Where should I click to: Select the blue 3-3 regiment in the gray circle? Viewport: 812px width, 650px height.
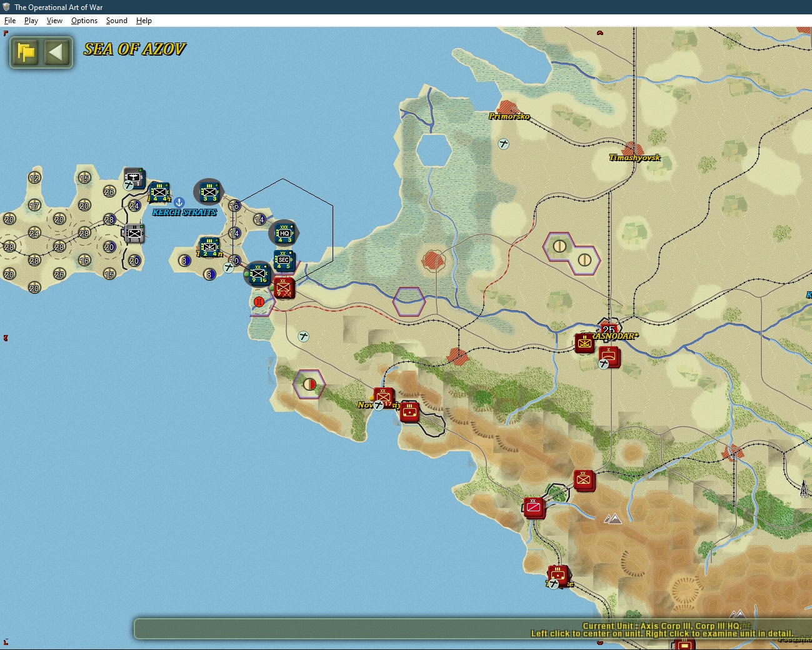209,192
